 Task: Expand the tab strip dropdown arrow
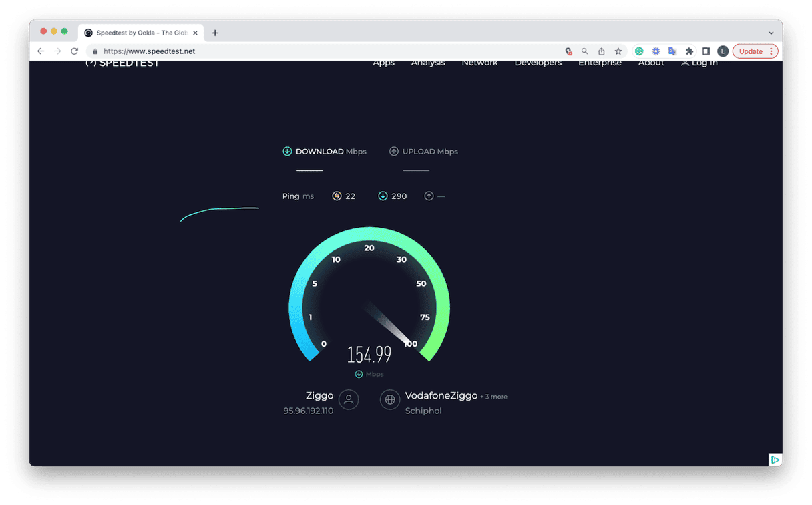tap(771, 32)
